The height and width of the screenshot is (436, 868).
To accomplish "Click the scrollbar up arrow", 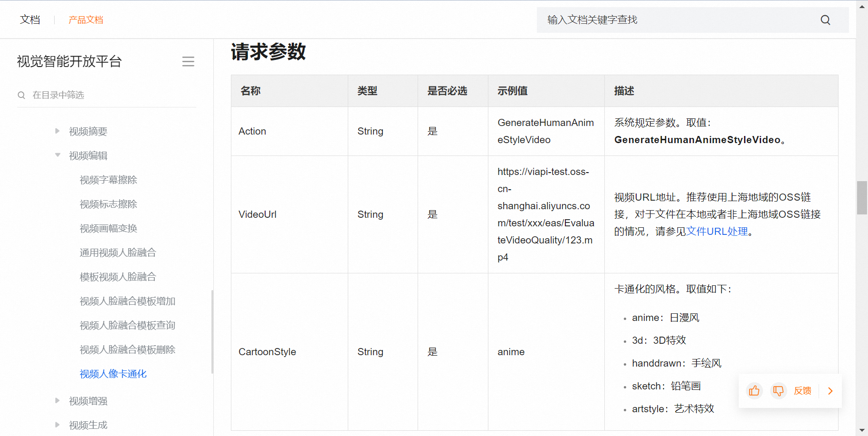I will tap(862, 6).
